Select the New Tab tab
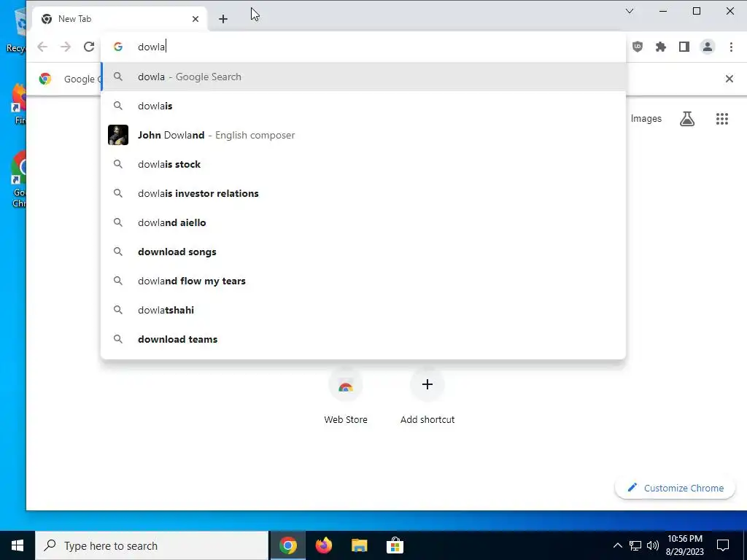747x560 pixels. pos(120,19)
